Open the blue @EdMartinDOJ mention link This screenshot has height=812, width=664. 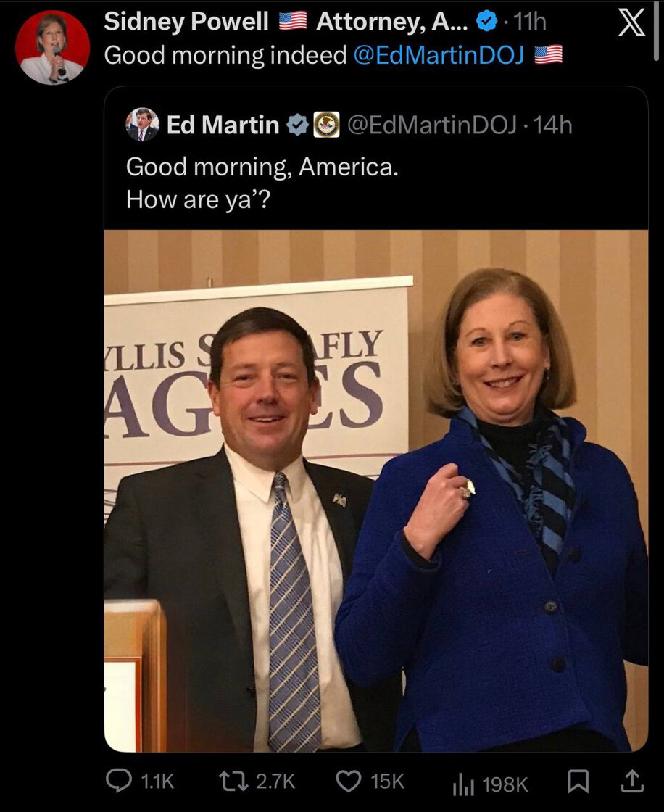point(439,55)
